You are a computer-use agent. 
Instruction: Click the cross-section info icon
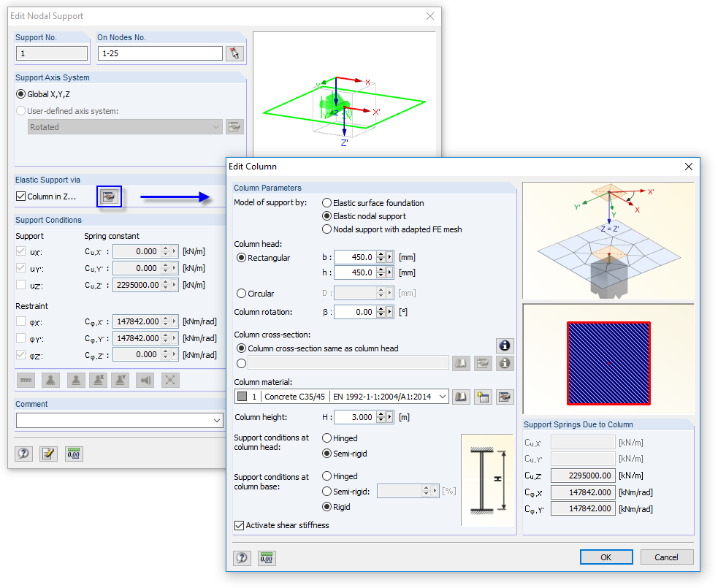(x=505, y=345)
